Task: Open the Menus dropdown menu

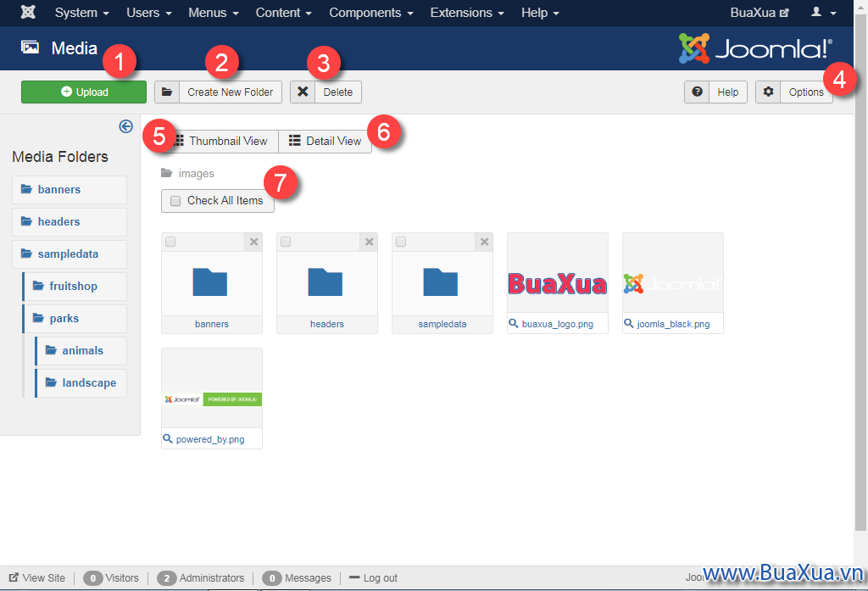Action: pyautogui.click(x=213, y=12)
